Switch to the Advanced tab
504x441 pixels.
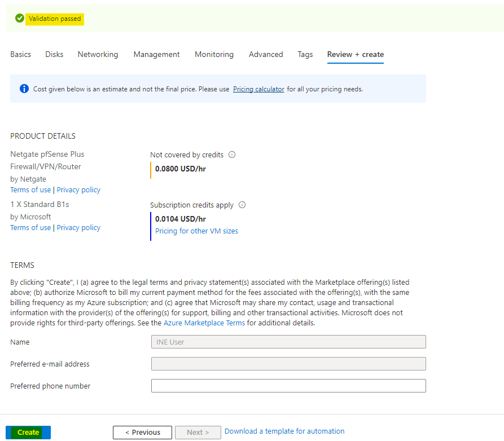(x=266, y=55)
